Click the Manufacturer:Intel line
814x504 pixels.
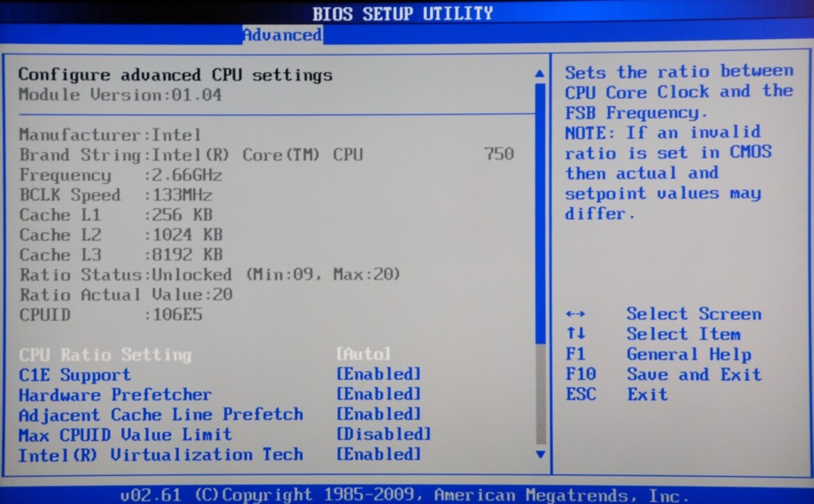click(x=110, y=135)
